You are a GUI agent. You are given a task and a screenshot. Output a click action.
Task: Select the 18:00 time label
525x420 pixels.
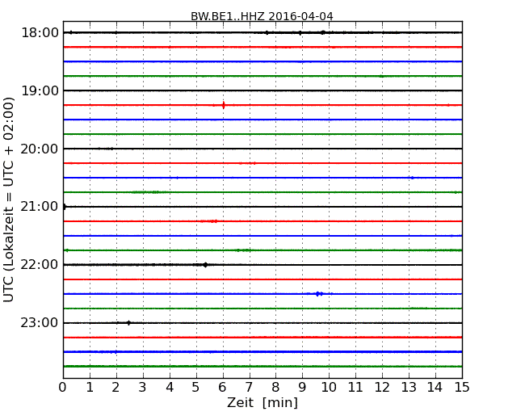[40, 33]
